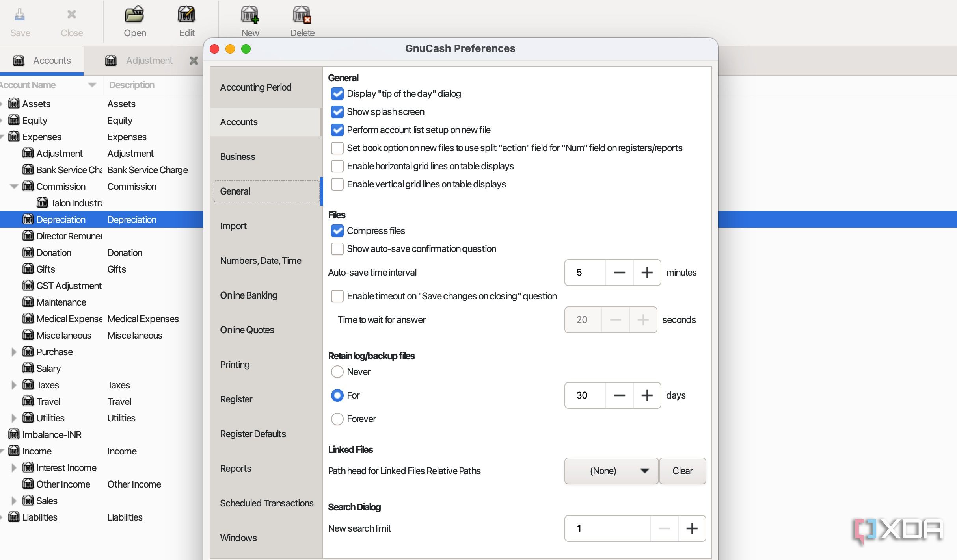The height and width of the screenshot is (560, 957).
Task: Toggle Compress files checkbox
Action: point(337,231)
